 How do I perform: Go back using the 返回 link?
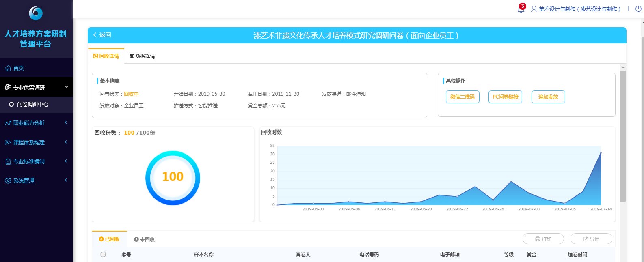tap(102, 35)
